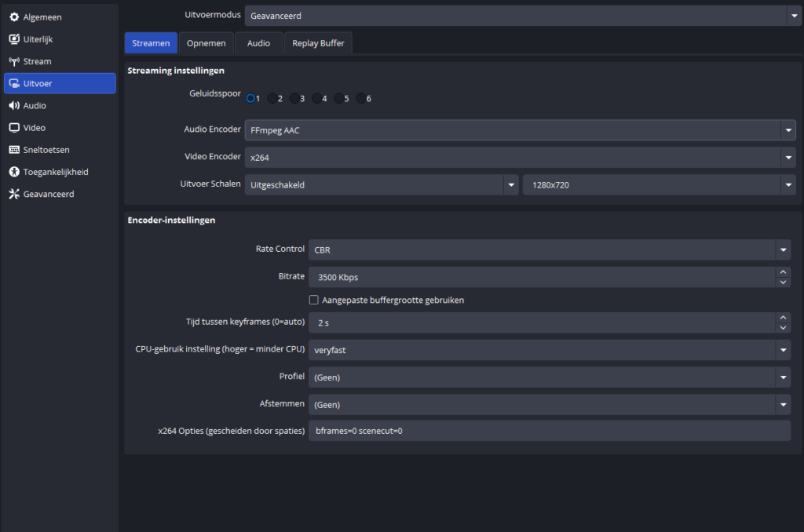This screenshot has height=532, width=804.
Task: Open Sneltoetsen keyboard icon
Action: coord(14,149)
